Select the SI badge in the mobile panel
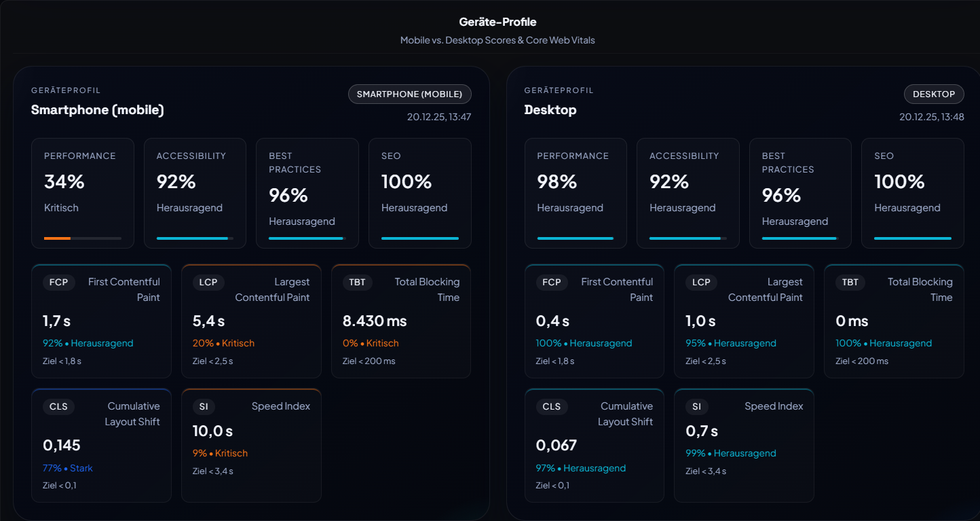The height and width of the screenshot is (521, 980). pos(204,406)
